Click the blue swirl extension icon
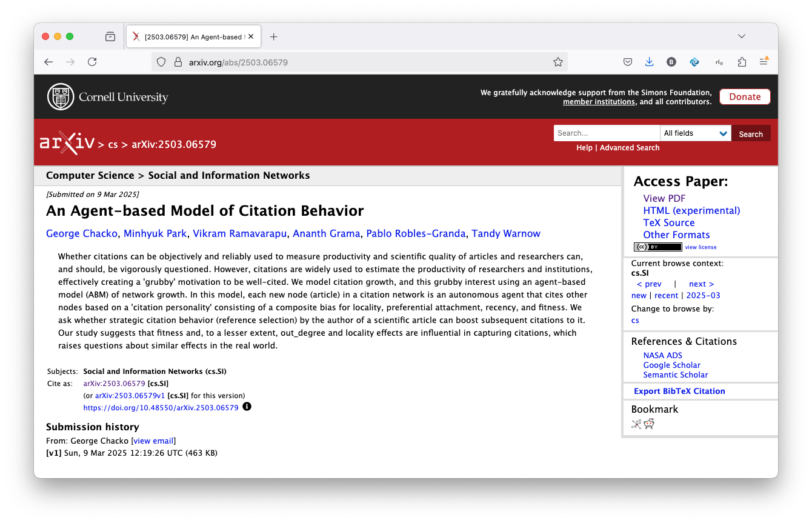This screenshot has width=812, height=523. point(694,62)
